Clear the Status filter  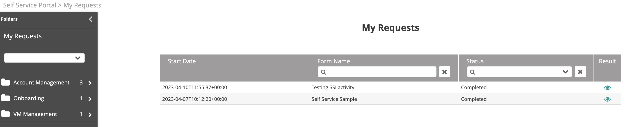[580, 72]
